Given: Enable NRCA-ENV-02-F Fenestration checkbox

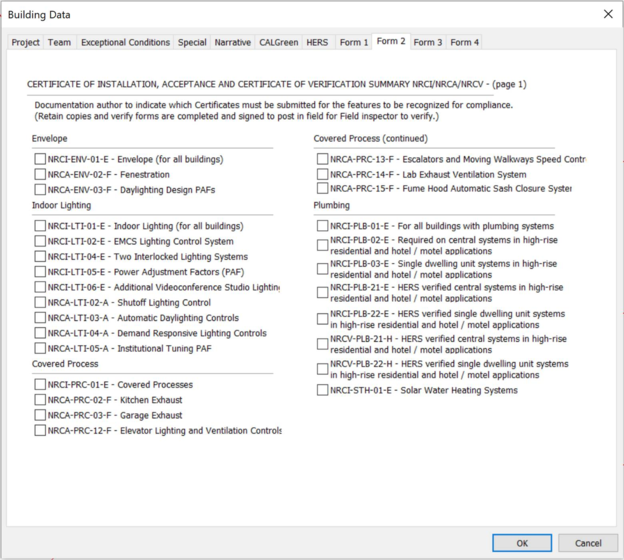Looking at the screenshot, I should tap(40, 174).
